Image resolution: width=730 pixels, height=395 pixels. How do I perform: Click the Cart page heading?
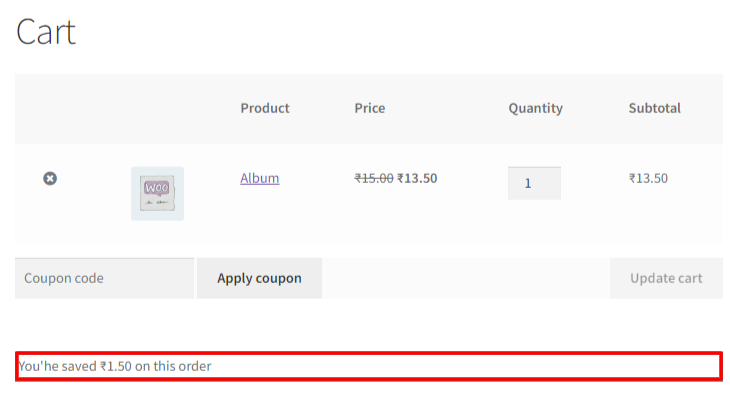pos(46,32)
